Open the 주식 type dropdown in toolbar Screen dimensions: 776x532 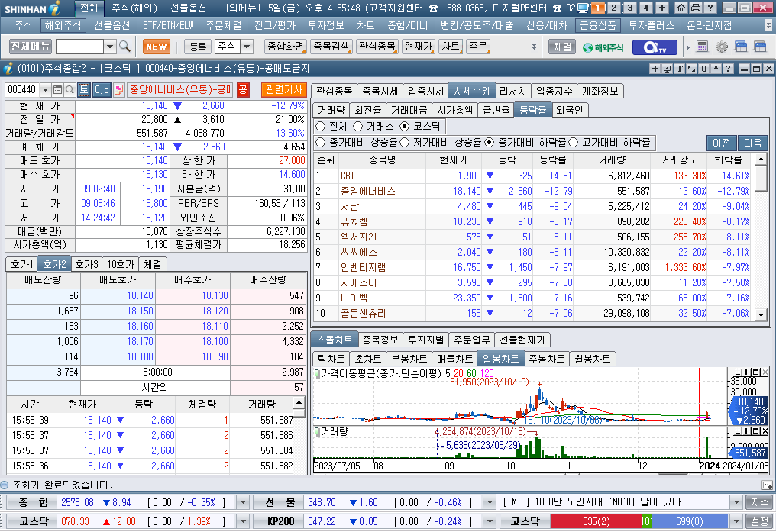(247, 47)
